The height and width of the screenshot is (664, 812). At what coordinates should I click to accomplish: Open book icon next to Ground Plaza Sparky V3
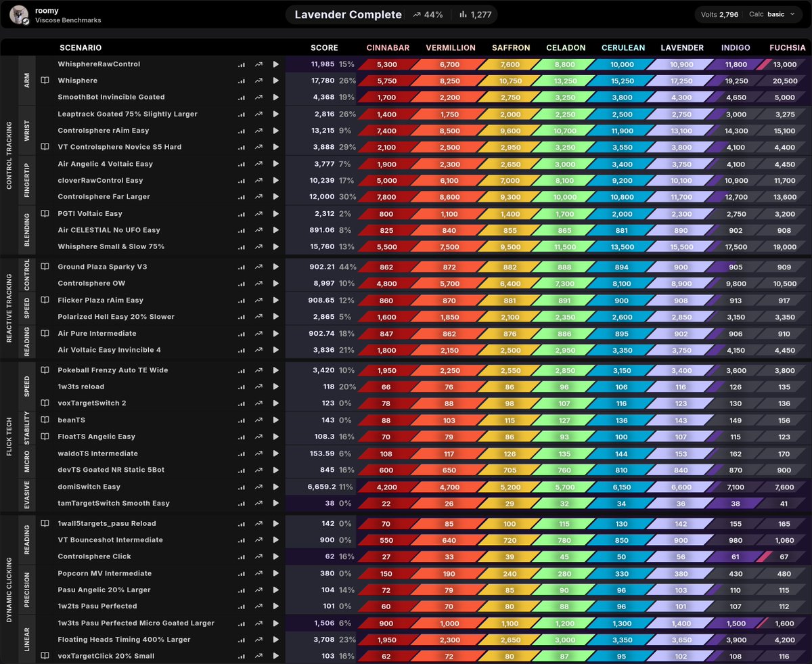45,267
